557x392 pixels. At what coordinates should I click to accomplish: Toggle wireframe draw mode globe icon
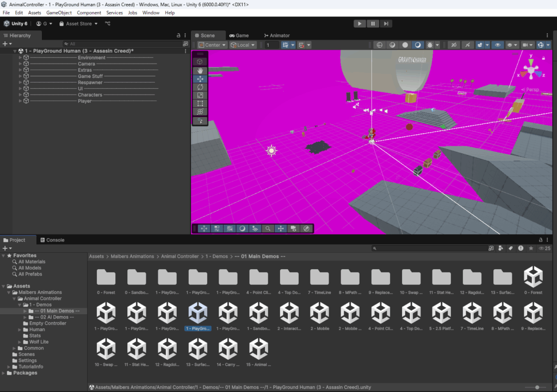point(379,45)
